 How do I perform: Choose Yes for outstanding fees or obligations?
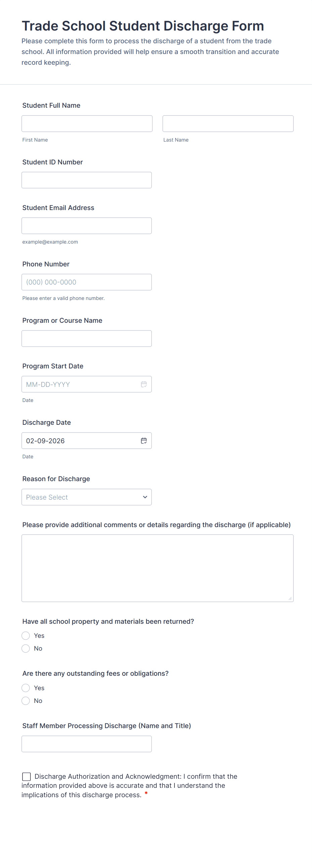[25, 688]
